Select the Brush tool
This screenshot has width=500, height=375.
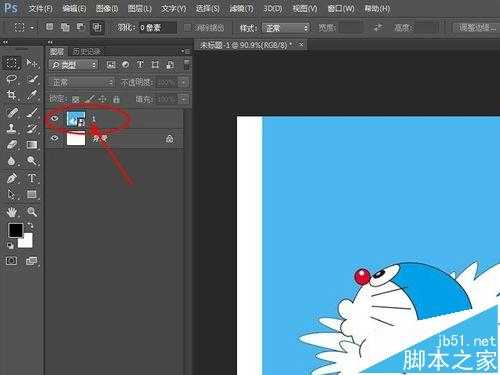click(x=32, y=112)
